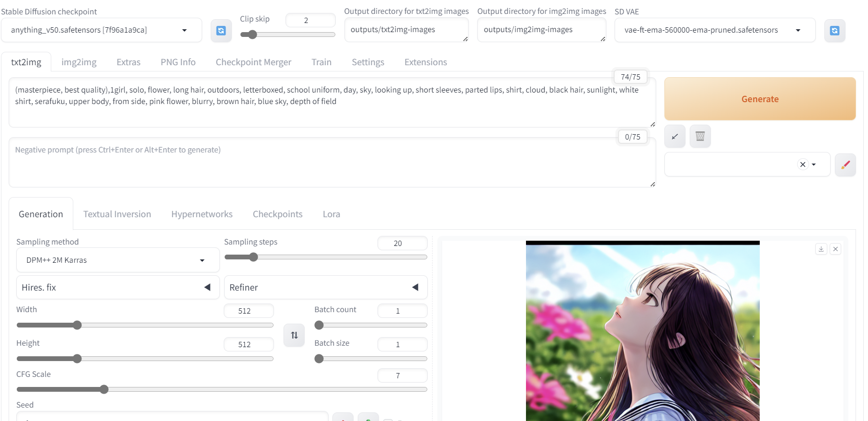The width and height of the screenshot is (868, 421).
Task: Click the Height number field
Action: pyautogui.click(x=249, y=344)
